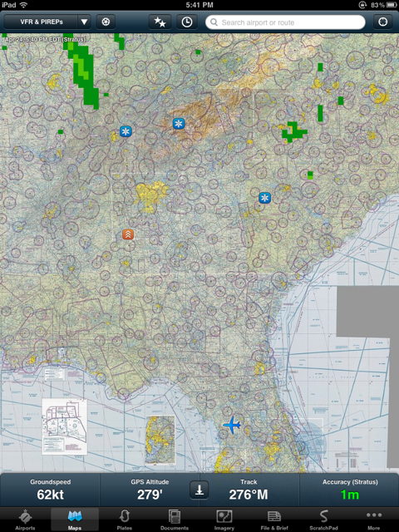
Task: Open favorites stars button
Action: pos(160,22)
